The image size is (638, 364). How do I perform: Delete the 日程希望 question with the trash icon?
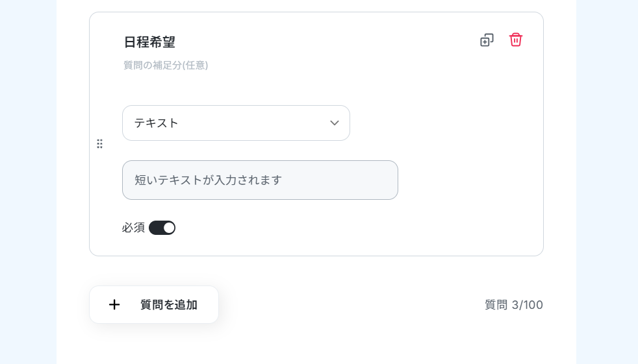[516, 40]
